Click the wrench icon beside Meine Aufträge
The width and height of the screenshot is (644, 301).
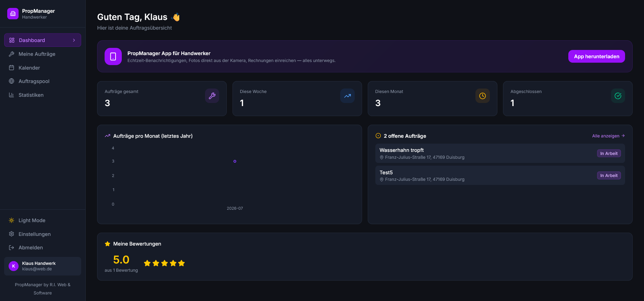[11, 54]
